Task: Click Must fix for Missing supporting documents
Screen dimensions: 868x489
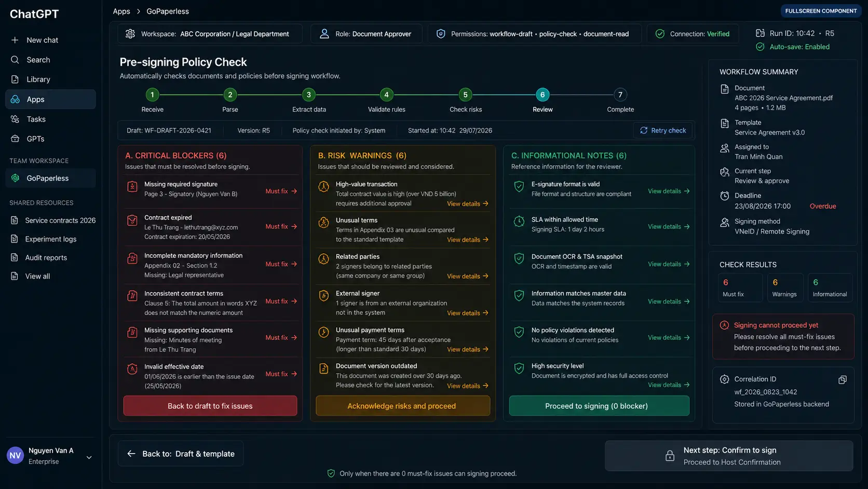Action: click(x=281, y=338)
